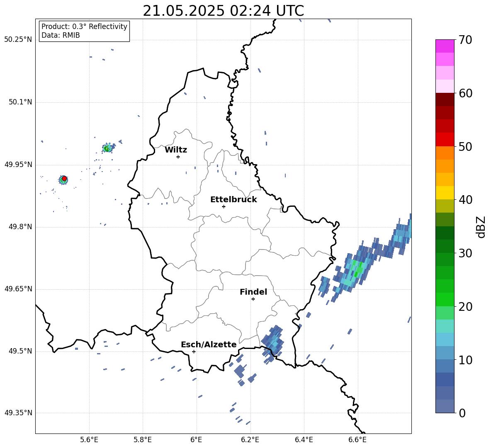Click the cross marker below Findel

click(253, 299)
